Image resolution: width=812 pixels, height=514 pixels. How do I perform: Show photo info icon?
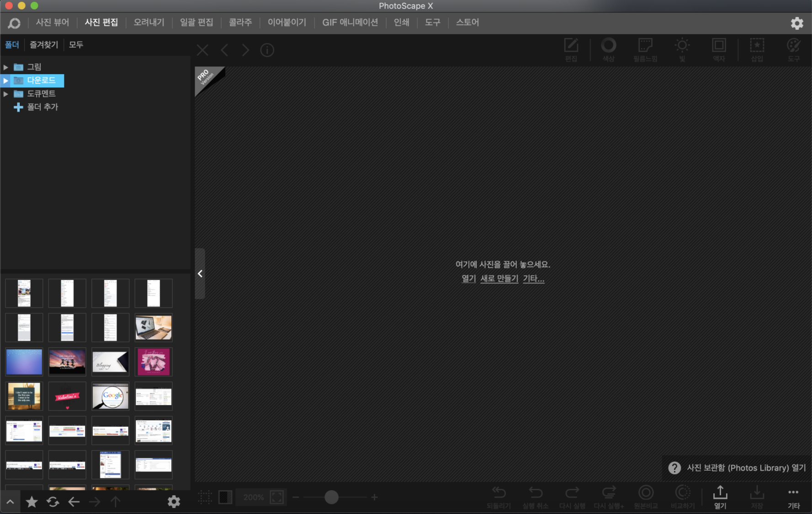tap(267, 50)
